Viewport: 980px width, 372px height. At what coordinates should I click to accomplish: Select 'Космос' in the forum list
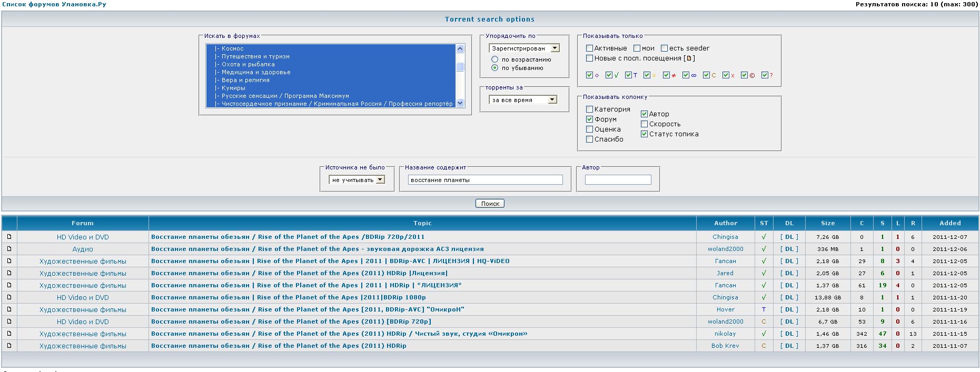pos(232,48)
